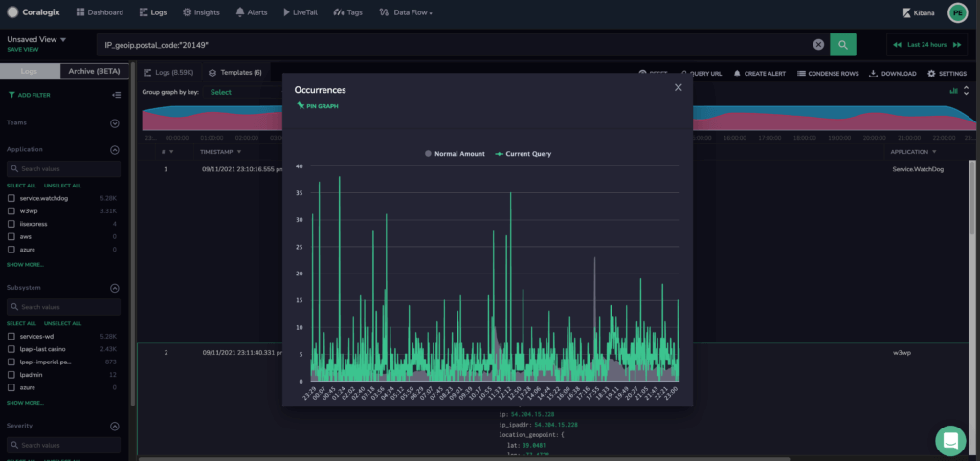
Task: Collapse the Severity filter section
Action: pyautogui.click(x=115, y=426)
